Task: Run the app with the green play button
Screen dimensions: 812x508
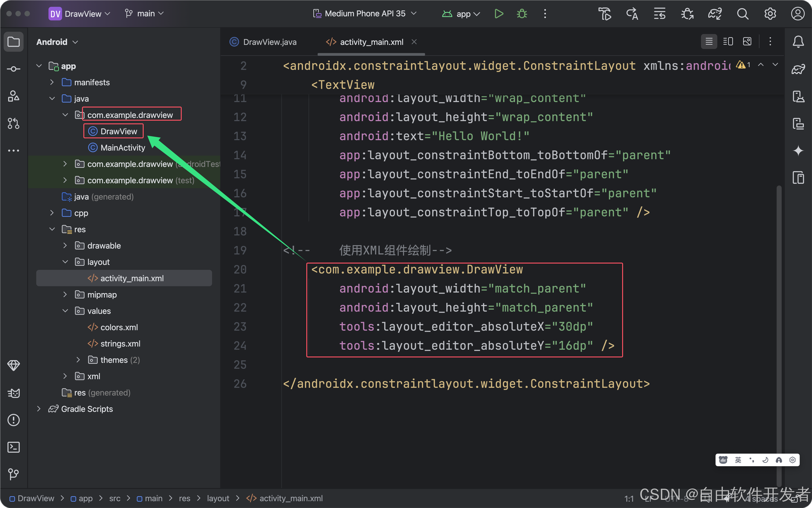Action: tap(499, 14)
